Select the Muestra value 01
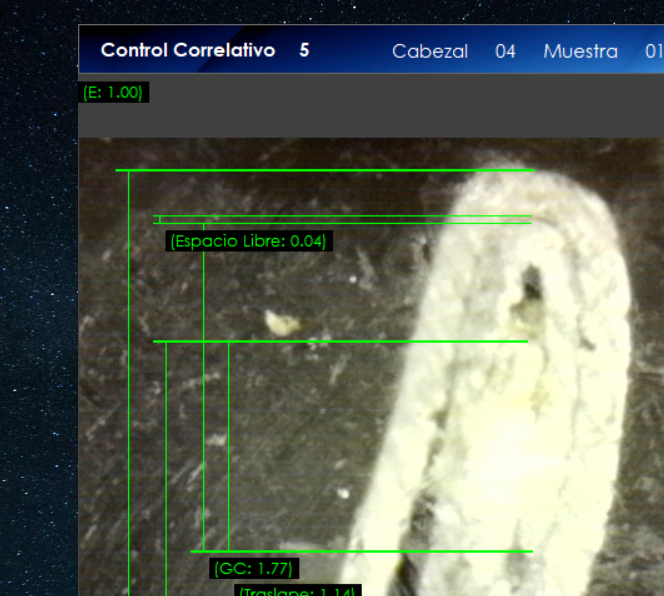 [x=653, y=51]
